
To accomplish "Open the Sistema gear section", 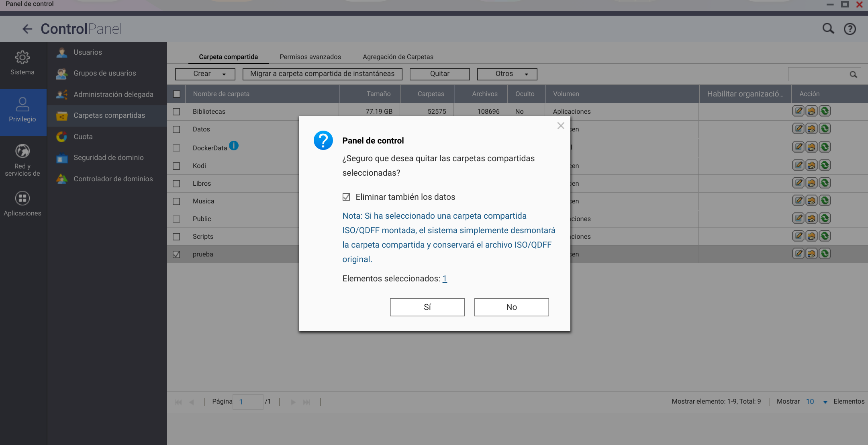I will (x=22, y=63).
